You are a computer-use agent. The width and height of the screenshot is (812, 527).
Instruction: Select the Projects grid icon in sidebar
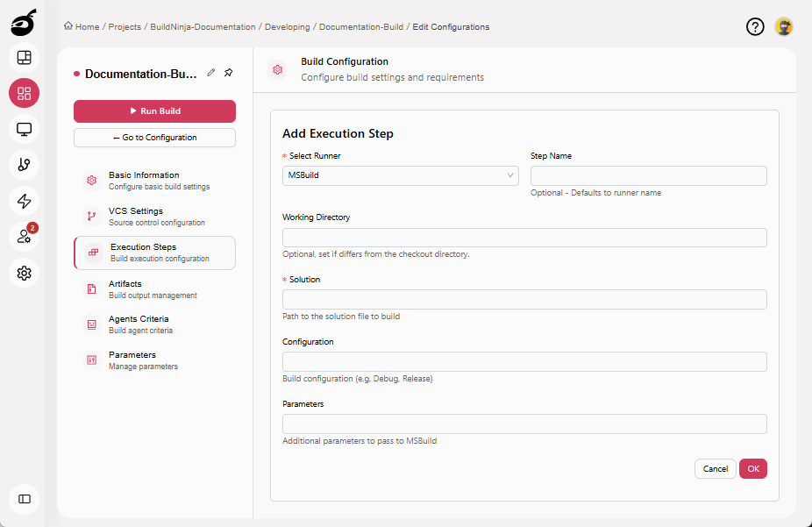pos(24,94)
